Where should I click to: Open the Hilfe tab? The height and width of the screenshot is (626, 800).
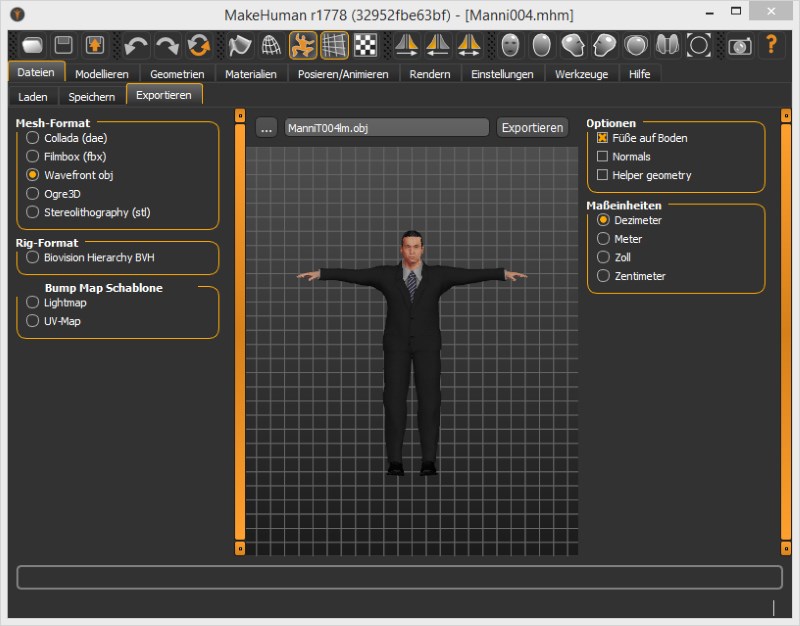click(640, 74)
